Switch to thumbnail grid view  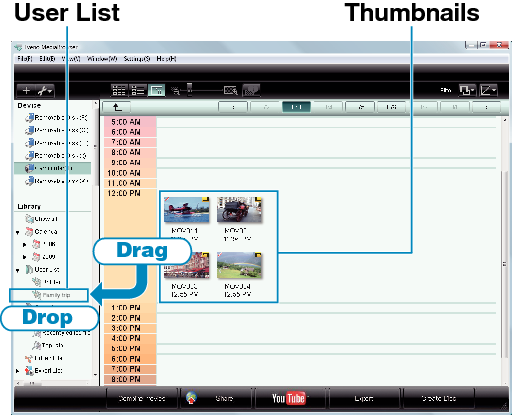coord(119,90)
